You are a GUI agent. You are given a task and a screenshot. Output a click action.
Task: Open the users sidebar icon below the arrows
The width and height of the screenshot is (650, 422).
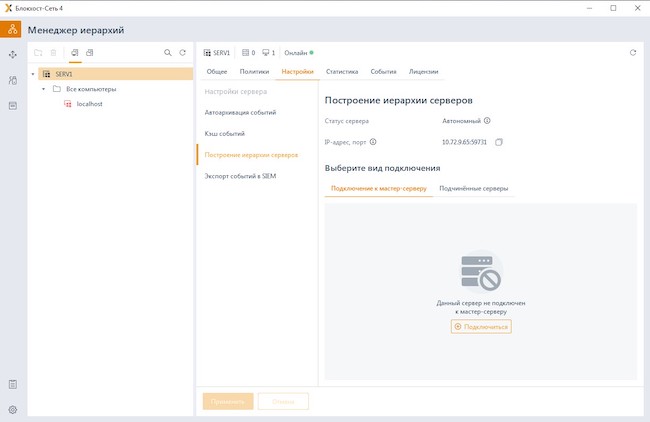13,80
